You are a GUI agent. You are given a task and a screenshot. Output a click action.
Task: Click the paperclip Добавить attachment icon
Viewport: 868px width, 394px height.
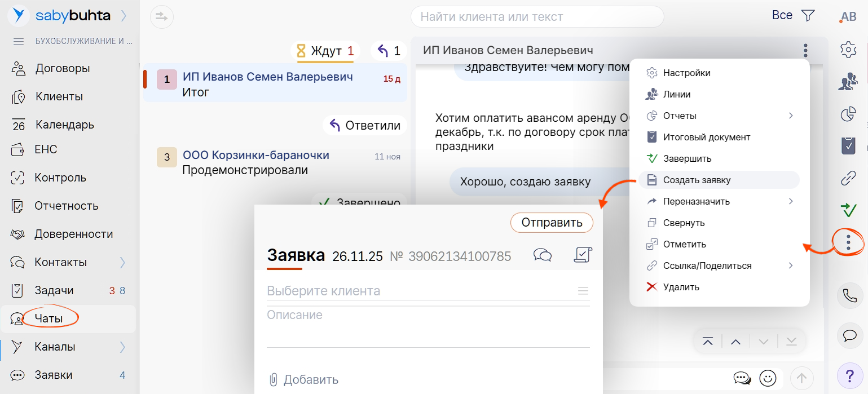click(x=274, y=379)
